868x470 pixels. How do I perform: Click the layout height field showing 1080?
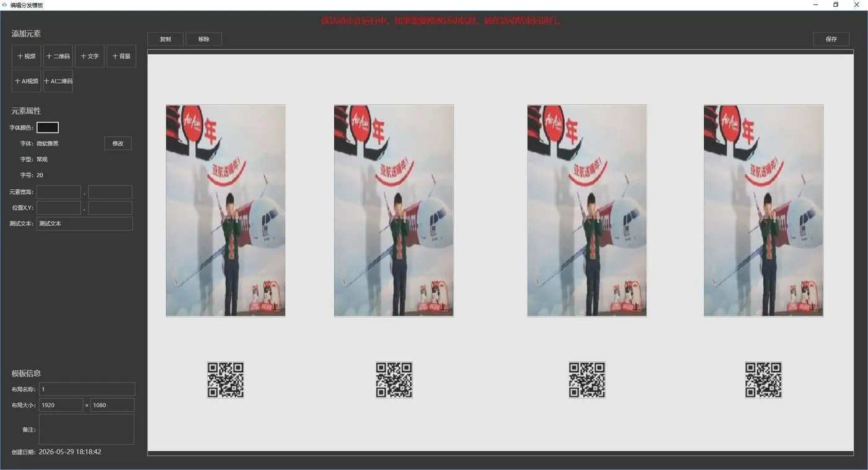(112, 405)
